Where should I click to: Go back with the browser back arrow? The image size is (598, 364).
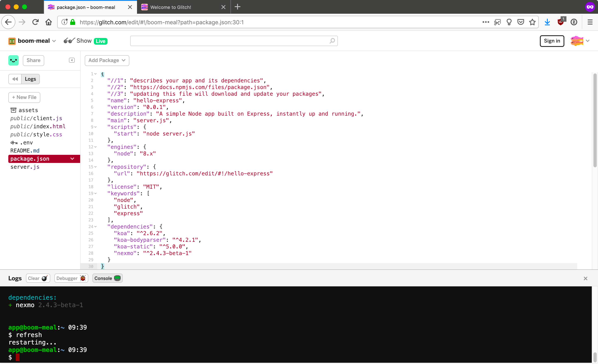[9, 22]
